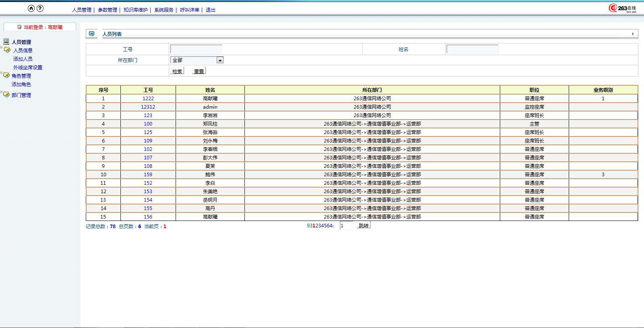Screen dimensions: 644x328
Task: Collapse the 人员列表 panel using right arrow
Action: tap(633, 34)
